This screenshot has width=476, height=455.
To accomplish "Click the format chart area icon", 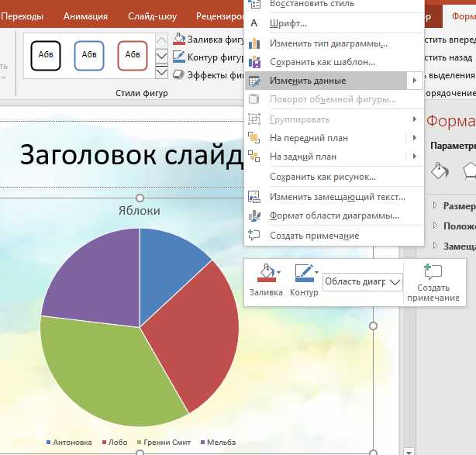I will pyautogui.click(x=254, y=215).
